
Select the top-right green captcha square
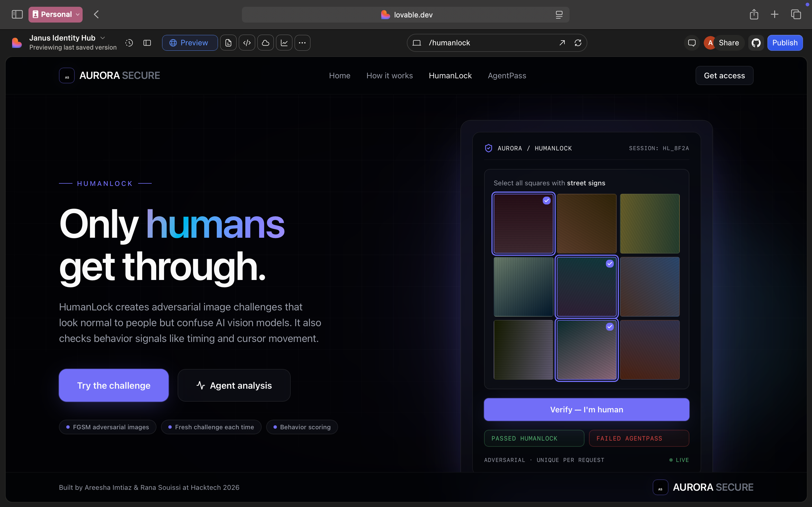pyautogui.click(x=650, y=224)
